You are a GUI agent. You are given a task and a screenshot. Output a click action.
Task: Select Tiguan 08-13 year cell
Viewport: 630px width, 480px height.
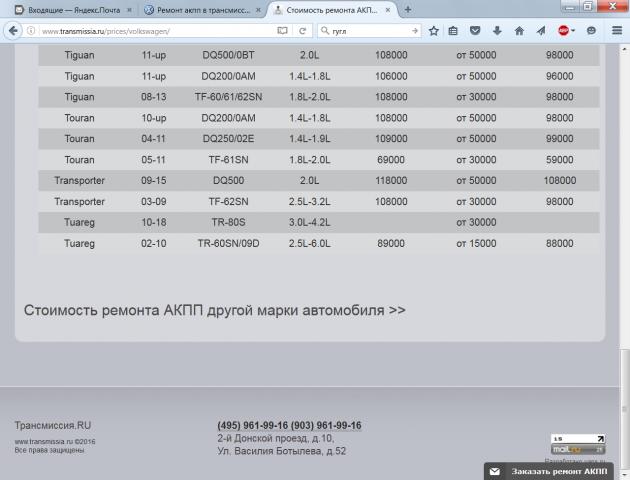point(153,97)
